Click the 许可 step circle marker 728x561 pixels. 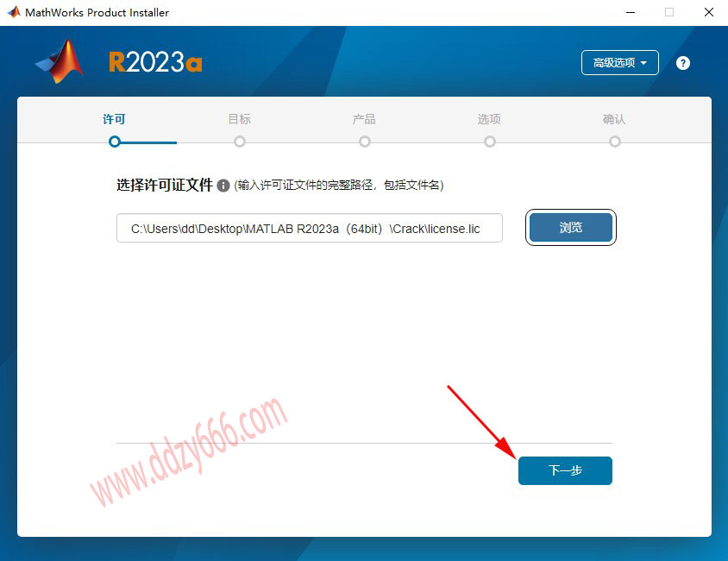115,142
